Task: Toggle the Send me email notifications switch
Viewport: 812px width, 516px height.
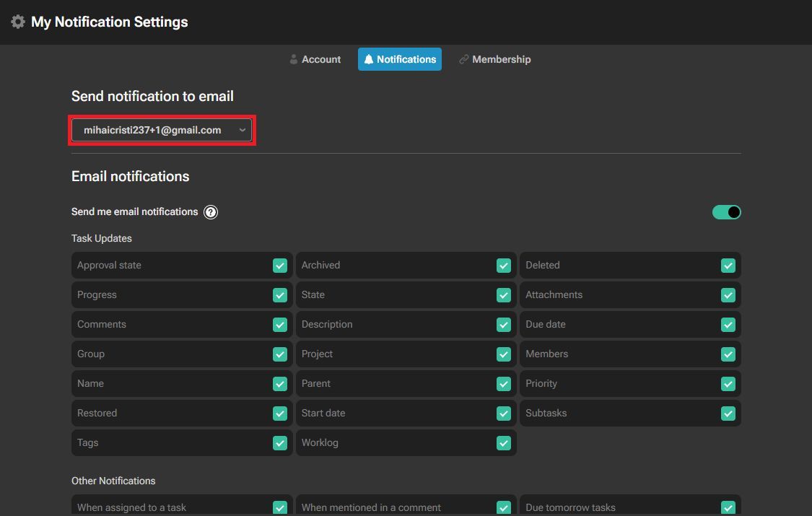Action: point(726,212)
